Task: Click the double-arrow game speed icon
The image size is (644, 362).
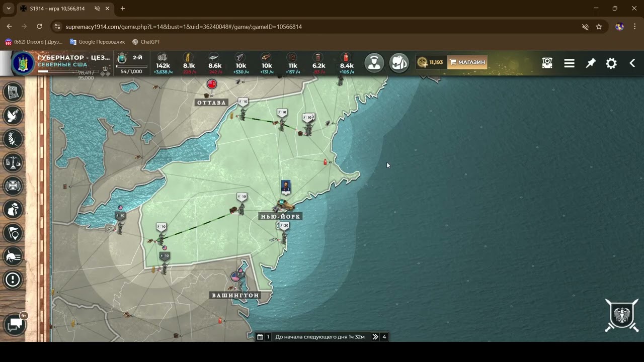Action: [x=375, y=337]
